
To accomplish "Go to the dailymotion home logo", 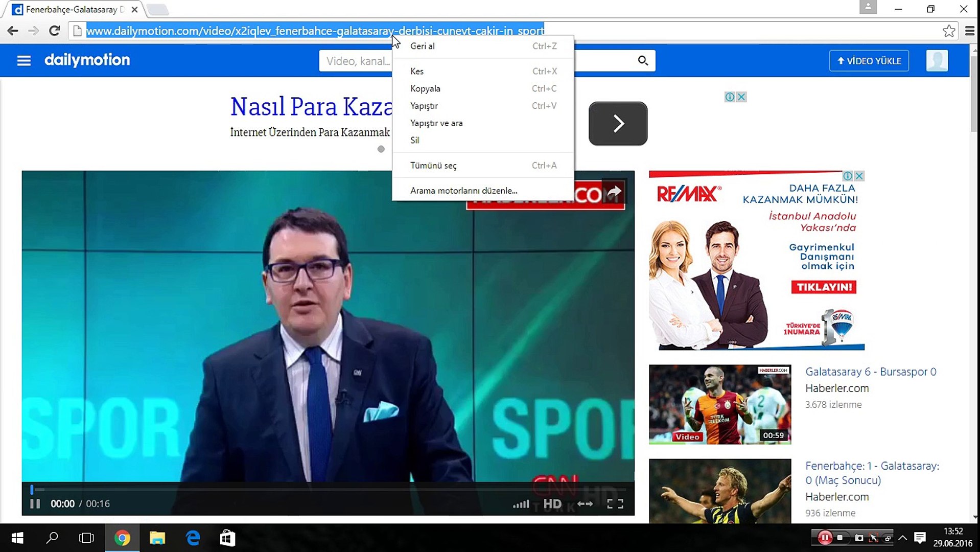I will click(x=87, y=60).
